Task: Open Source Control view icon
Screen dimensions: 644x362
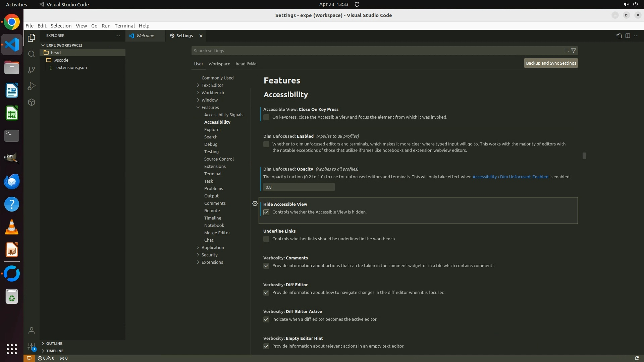Action: 32,70
